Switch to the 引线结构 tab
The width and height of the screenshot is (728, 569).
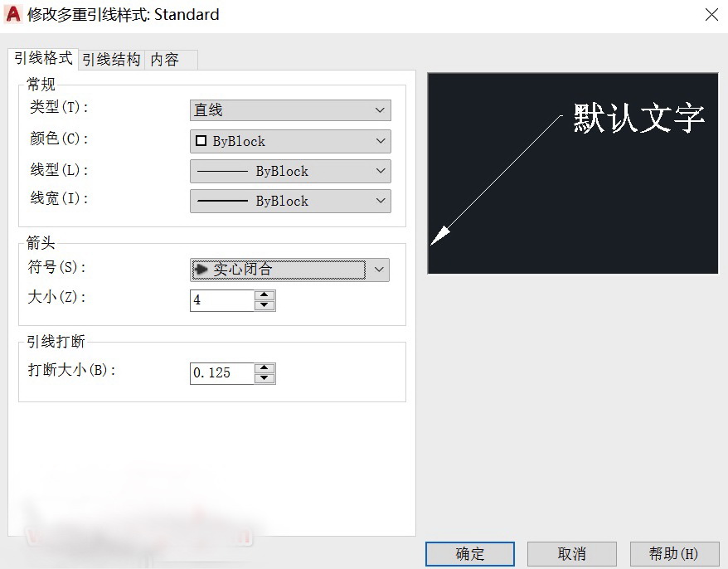pos(111,60)
